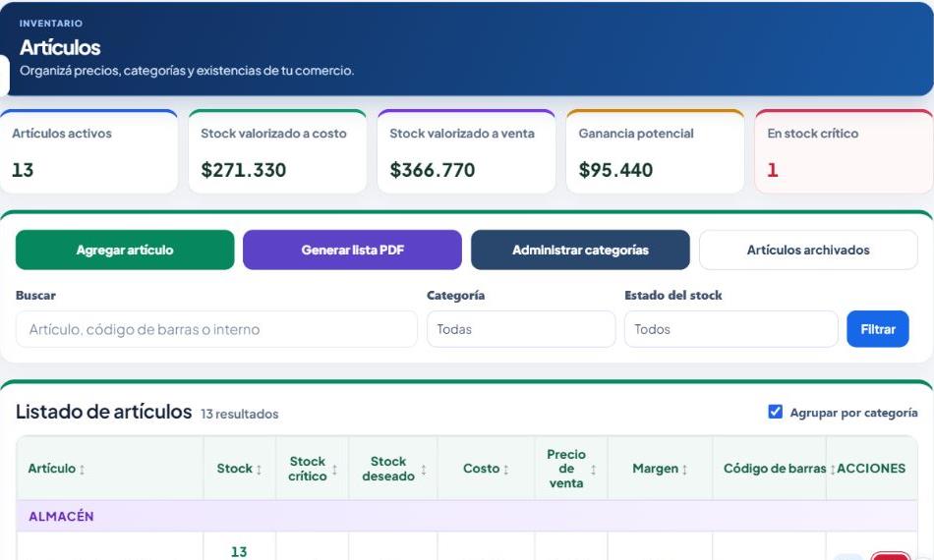Viewport: 934px width, 560px height.
Task: Click the $366.770 value
Action: 433,170
